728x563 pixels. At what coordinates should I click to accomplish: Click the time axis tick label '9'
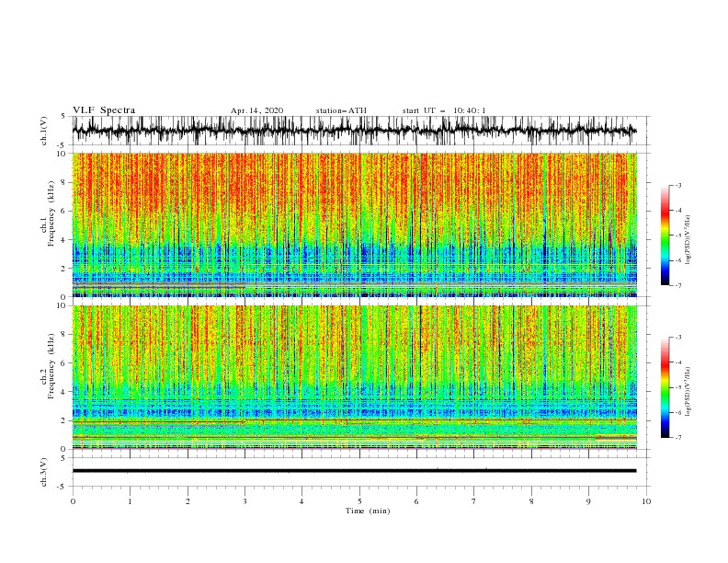tap(588, 501)
